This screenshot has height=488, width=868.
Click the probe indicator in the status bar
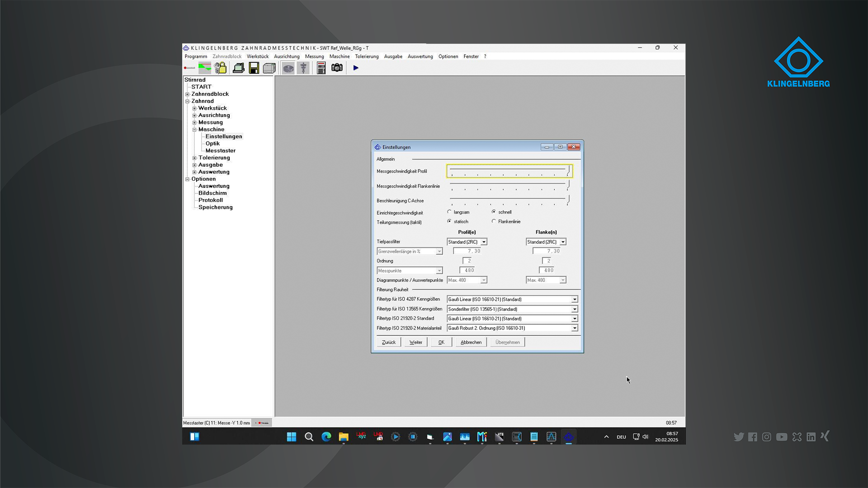point(262,423)
